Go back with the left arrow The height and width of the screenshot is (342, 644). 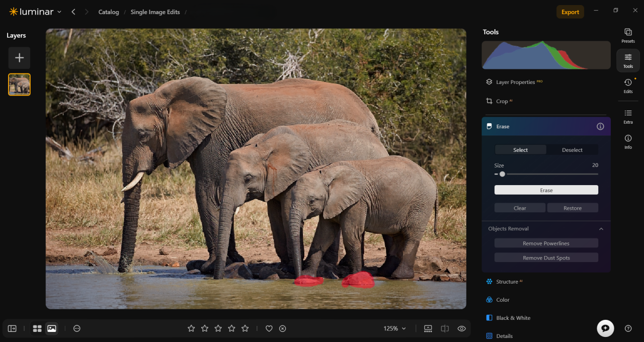[x=73, y=12]
